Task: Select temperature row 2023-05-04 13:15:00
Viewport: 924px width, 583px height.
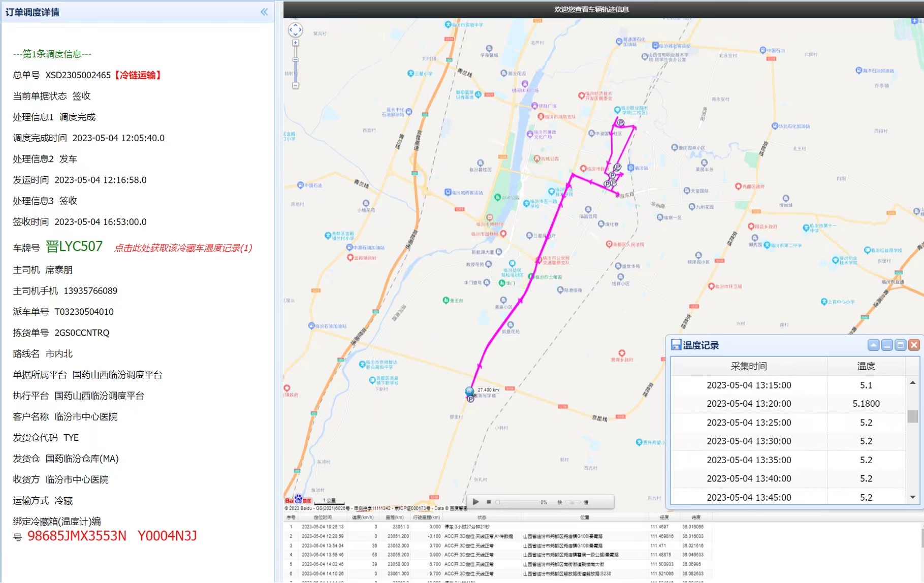Action: pyautogui.click(x=788, y=385)
